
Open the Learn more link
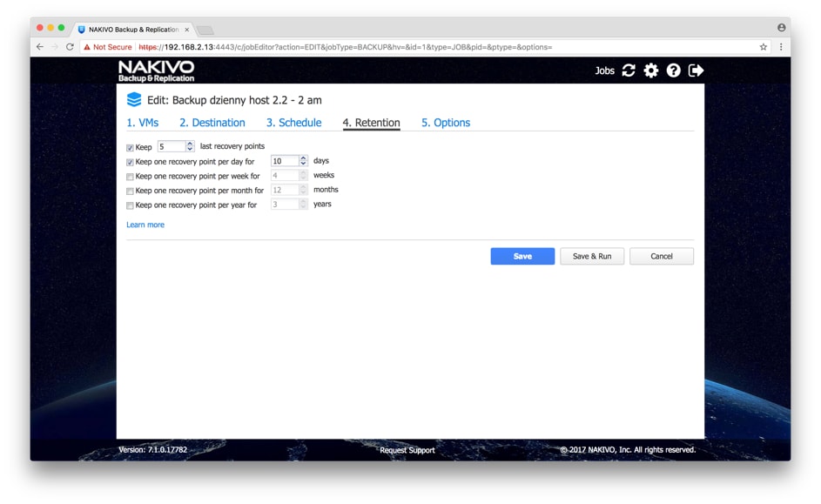(x=145, y=225)
